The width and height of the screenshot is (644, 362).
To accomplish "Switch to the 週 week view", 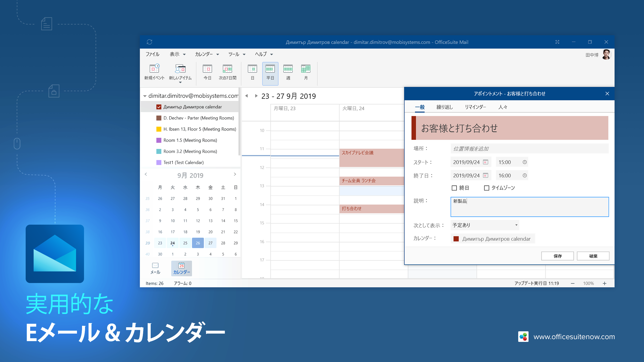I will [x=288, y=69].
